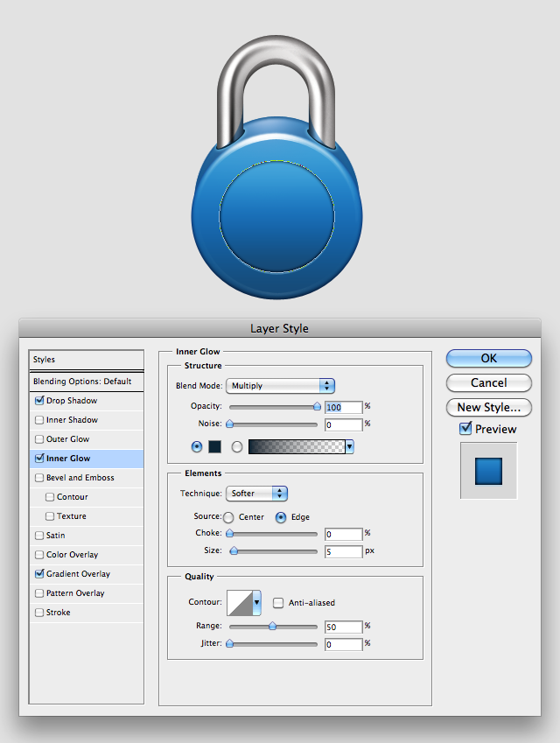
Task: Click the Jitter slider handle
Action: pyautogui.click(x=230, y=643)
